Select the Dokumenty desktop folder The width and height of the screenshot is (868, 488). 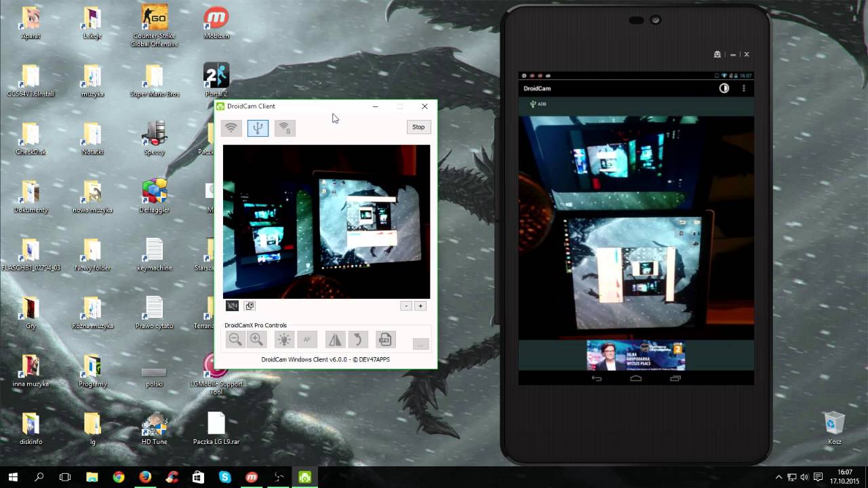31,197
